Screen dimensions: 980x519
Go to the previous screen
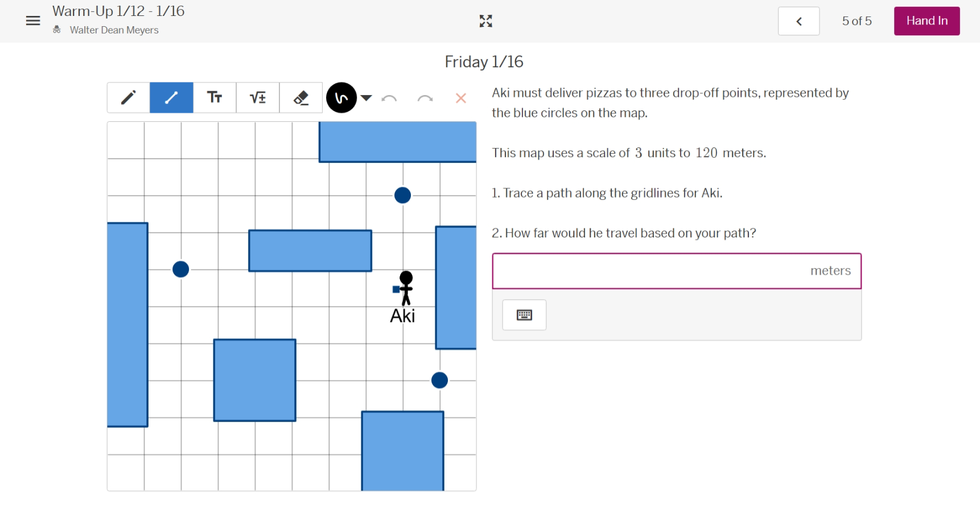coord(798,21)
